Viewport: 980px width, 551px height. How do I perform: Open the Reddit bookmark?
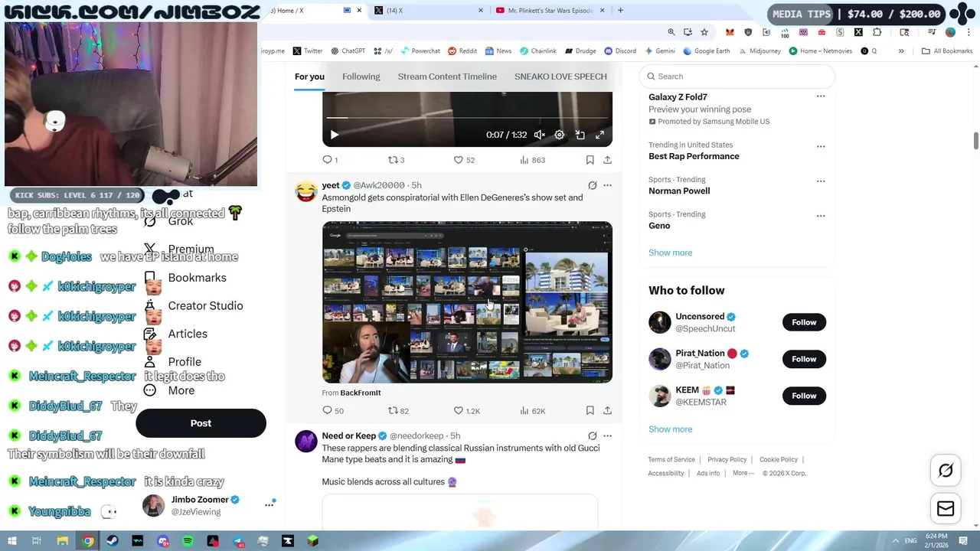(462, 51)
